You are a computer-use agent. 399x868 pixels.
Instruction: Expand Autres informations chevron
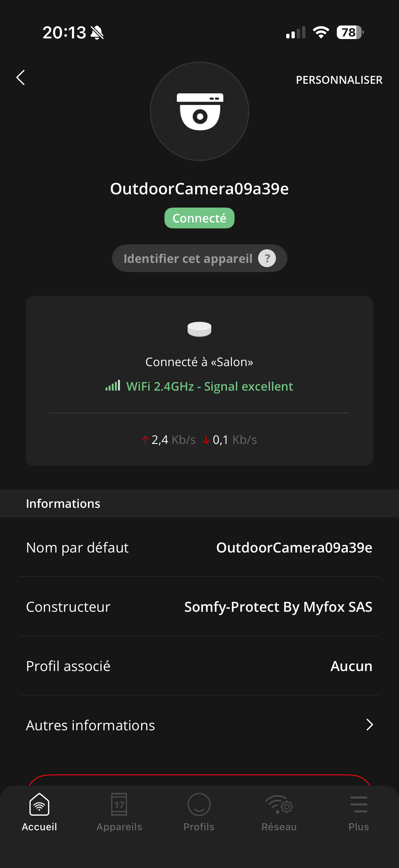click(x=369, y=725)
